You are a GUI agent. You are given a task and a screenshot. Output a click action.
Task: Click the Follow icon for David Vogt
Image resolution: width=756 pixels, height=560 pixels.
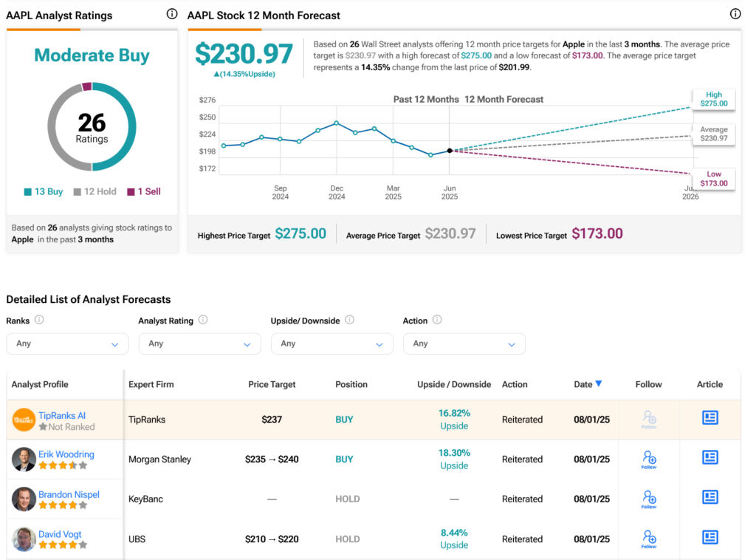(649, 539)
